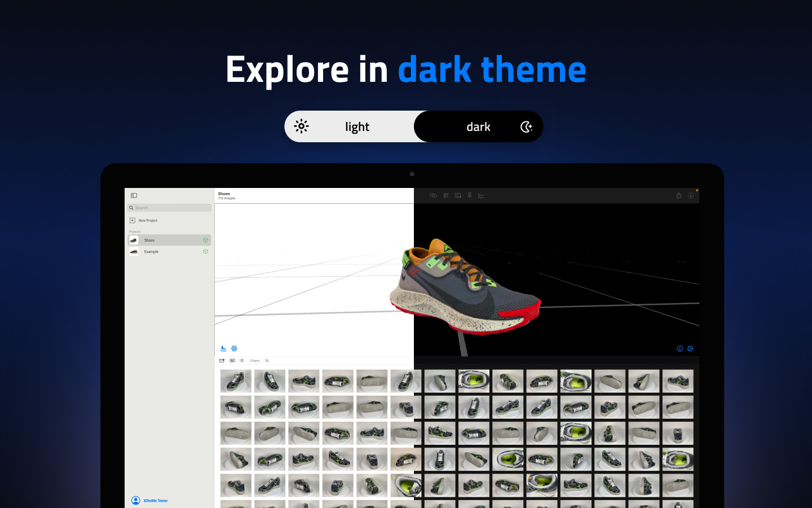The width and height of the screenshot is (812, 508).
Task: Click the 3D shoe model
Action: click(465, 286)
